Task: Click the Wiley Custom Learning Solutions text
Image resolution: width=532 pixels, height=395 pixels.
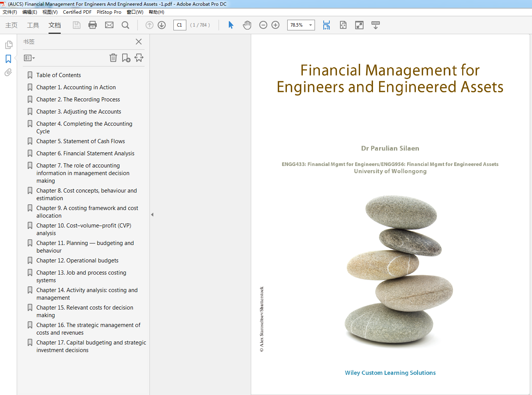Action: point(390,373)
